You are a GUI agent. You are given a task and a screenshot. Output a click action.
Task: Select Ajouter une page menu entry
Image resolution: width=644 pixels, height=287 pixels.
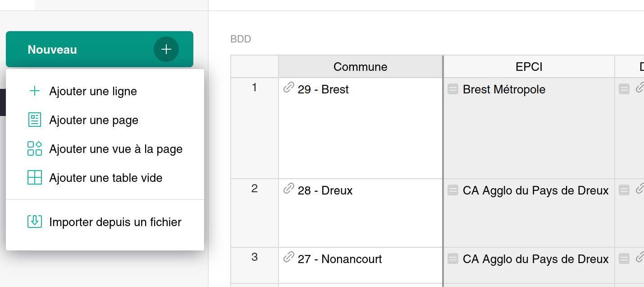tap(94, 120)
